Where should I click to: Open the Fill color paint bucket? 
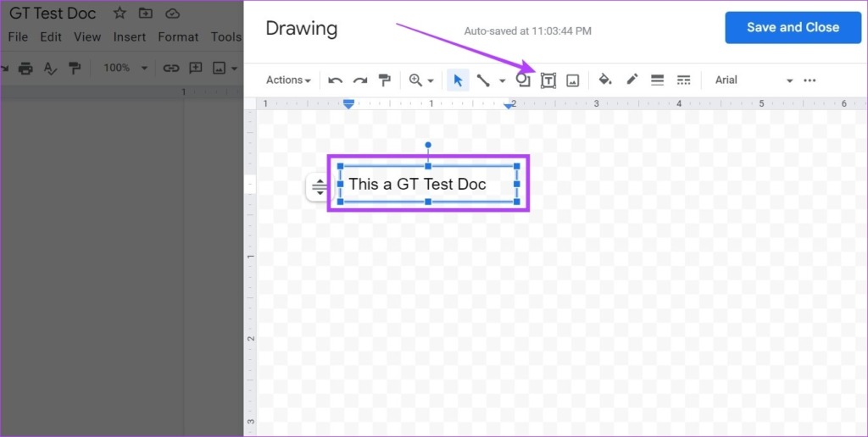(605, 80)
